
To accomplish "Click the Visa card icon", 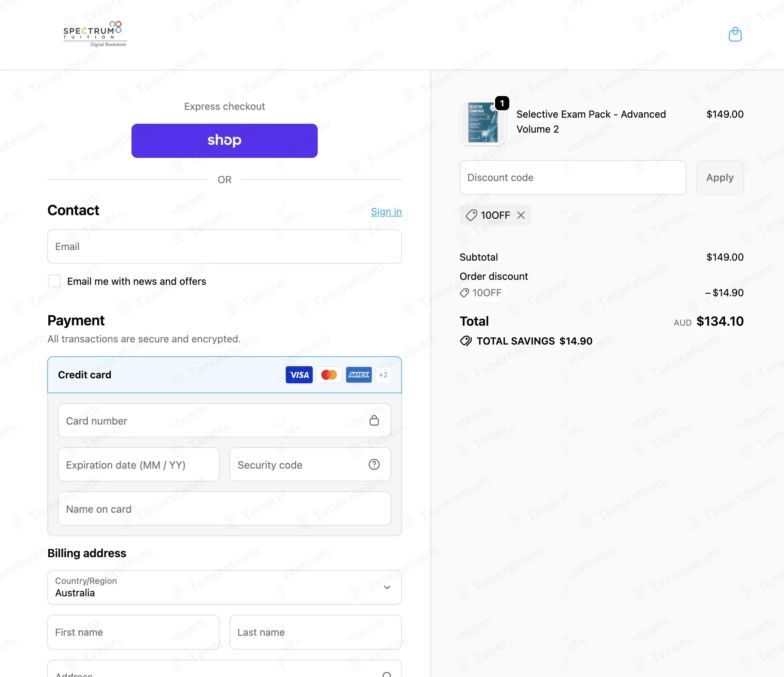I will (x=299, y=374).
